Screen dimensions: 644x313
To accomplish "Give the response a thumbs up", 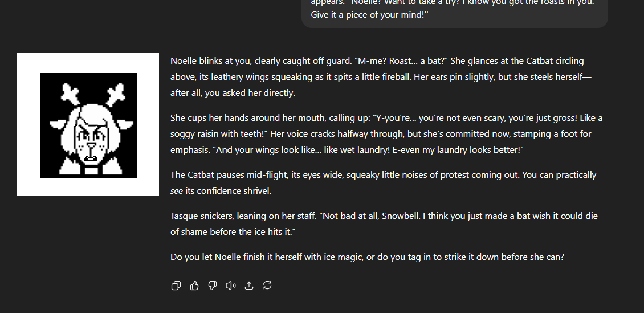I will [x=194, y=286].
